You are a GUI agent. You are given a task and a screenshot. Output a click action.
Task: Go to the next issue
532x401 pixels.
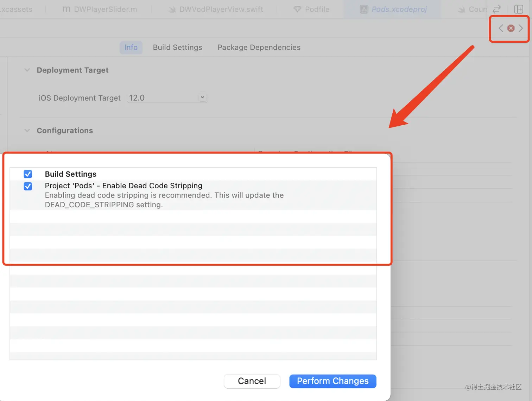pyautogui.click(x=521, y=28)
